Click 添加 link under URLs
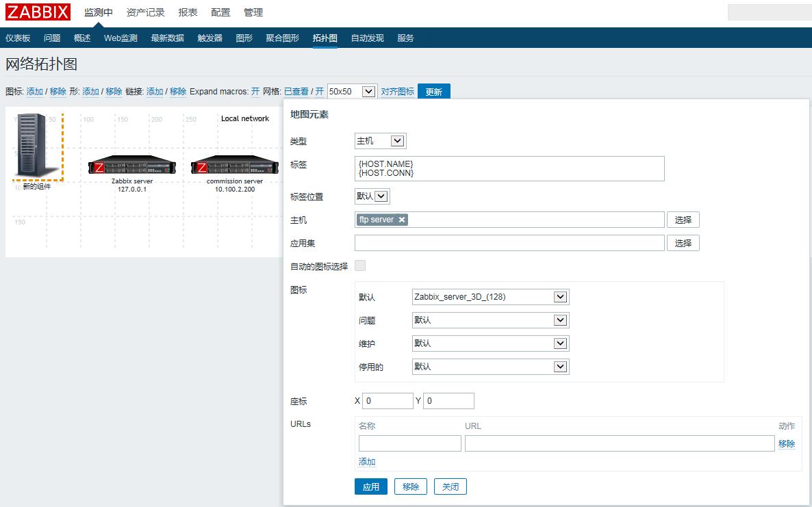The image size is (812, 507). pos(367,462)
